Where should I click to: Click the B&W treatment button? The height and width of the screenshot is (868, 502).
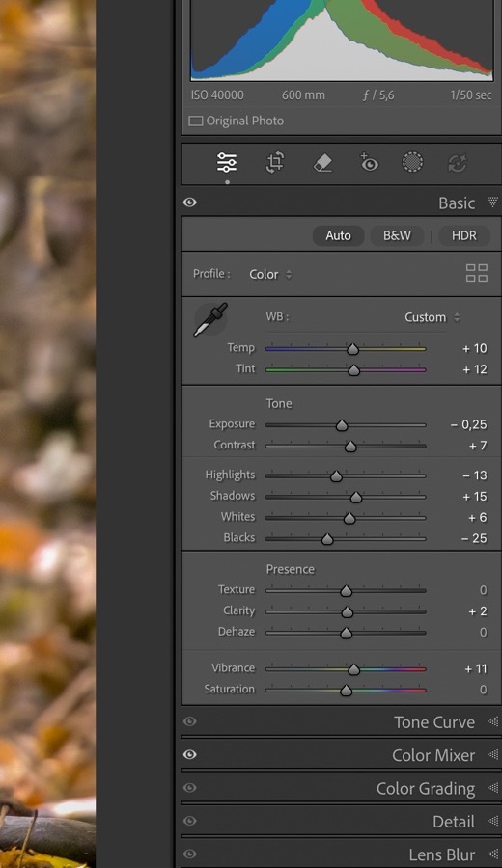397,236
